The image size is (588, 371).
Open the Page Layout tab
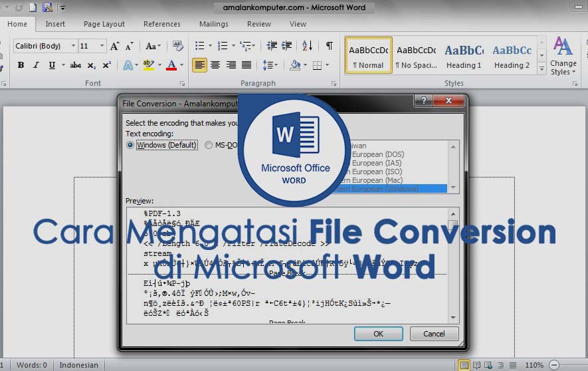point(104,24)
